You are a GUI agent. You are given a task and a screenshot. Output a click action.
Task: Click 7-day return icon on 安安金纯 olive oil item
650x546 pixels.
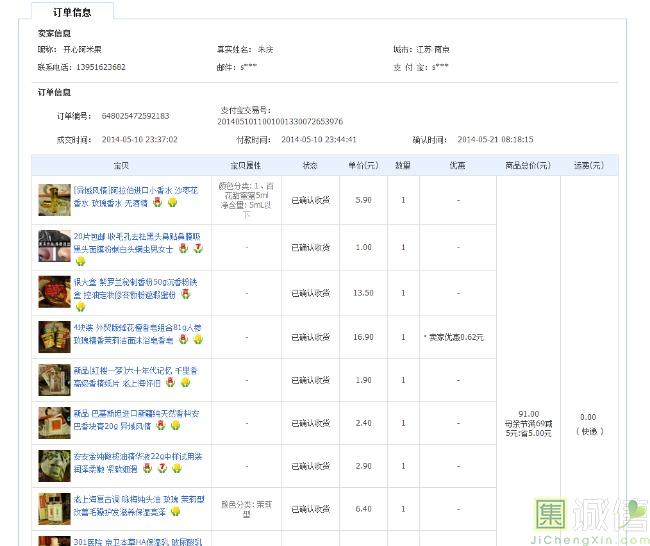point(162,467)
